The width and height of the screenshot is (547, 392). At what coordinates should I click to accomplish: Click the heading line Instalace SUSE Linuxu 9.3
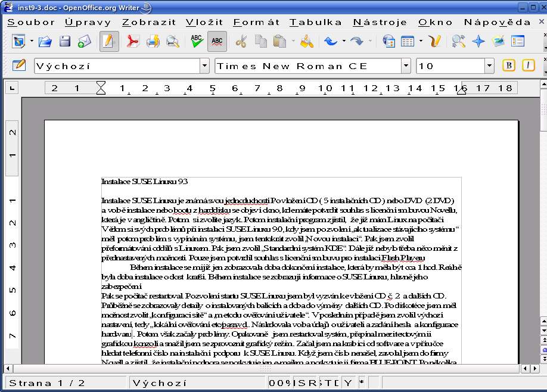(144, 181)
